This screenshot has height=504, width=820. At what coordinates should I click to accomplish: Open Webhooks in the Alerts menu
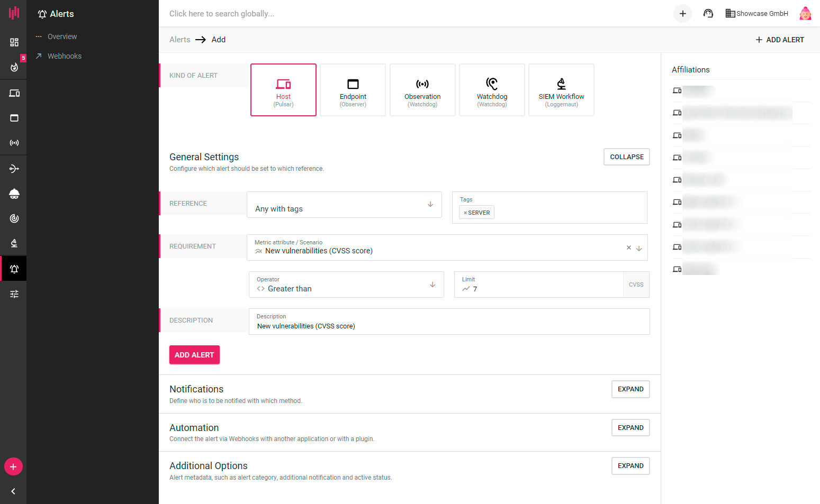64,56
